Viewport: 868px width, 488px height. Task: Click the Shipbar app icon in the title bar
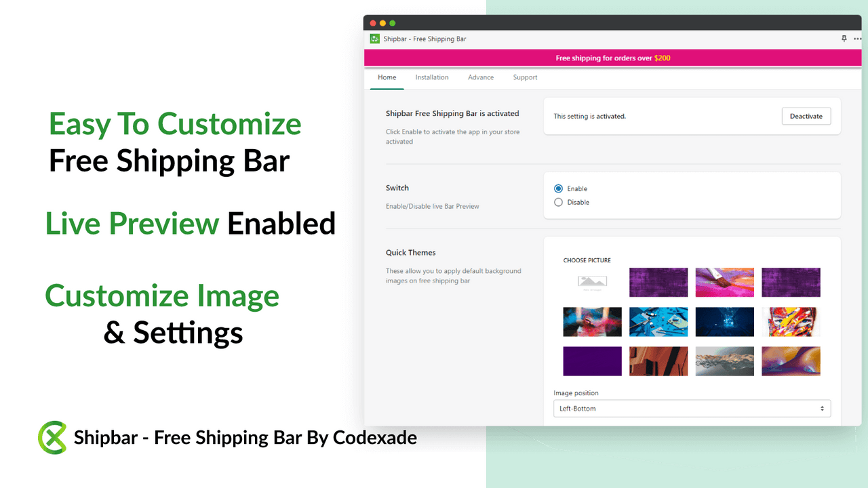point(374,39)
